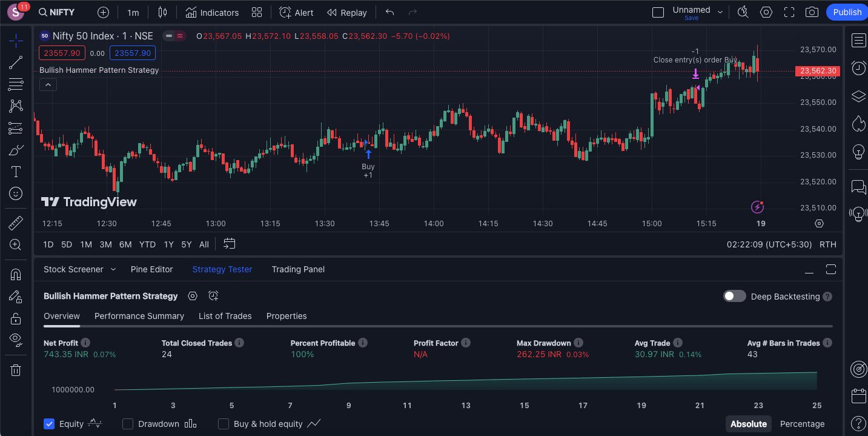Screen dimensions: 868x436
Task: Toggle hide all drawings eye icon
Action: [x=16, y=340]
